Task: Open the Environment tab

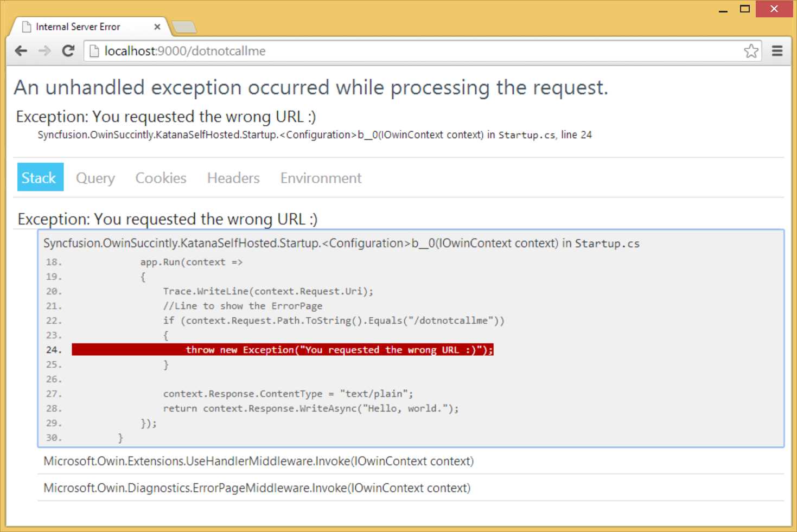Action: coord(321,178)
